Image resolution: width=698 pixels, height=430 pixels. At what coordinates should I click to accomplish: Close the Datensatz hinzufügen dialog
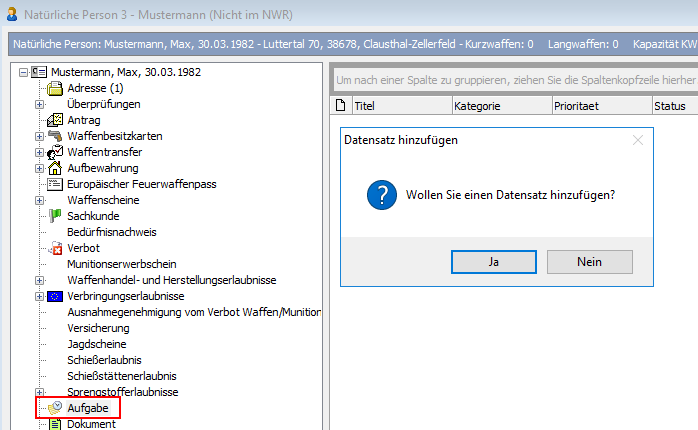point(637,140)
